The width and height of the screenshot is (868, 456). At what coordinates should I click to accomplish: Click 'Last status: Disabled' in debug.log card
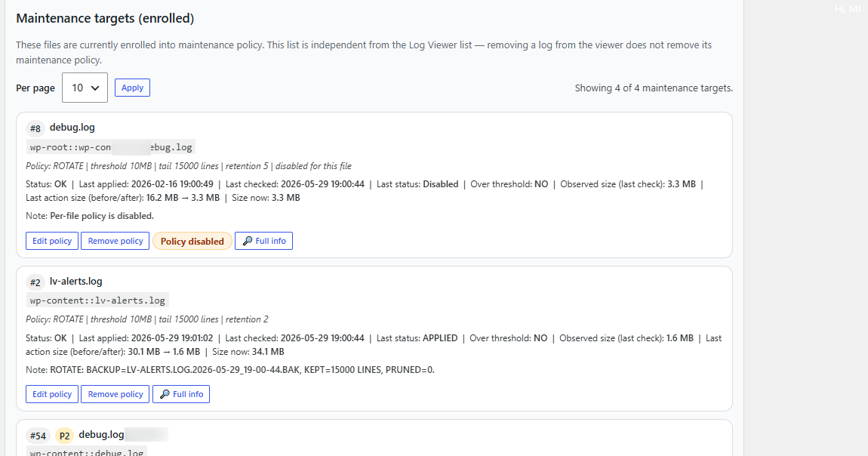point(417,184)
